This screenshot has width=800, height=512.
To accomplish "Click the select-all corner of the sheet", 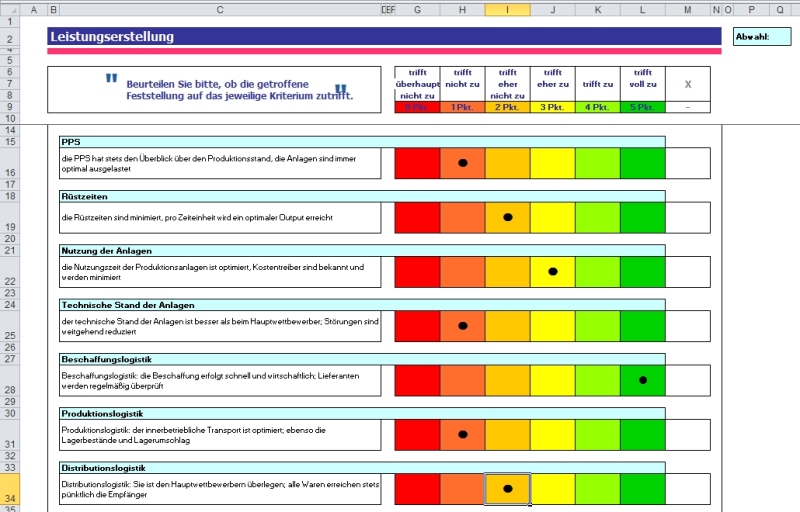I will point(9,9).
